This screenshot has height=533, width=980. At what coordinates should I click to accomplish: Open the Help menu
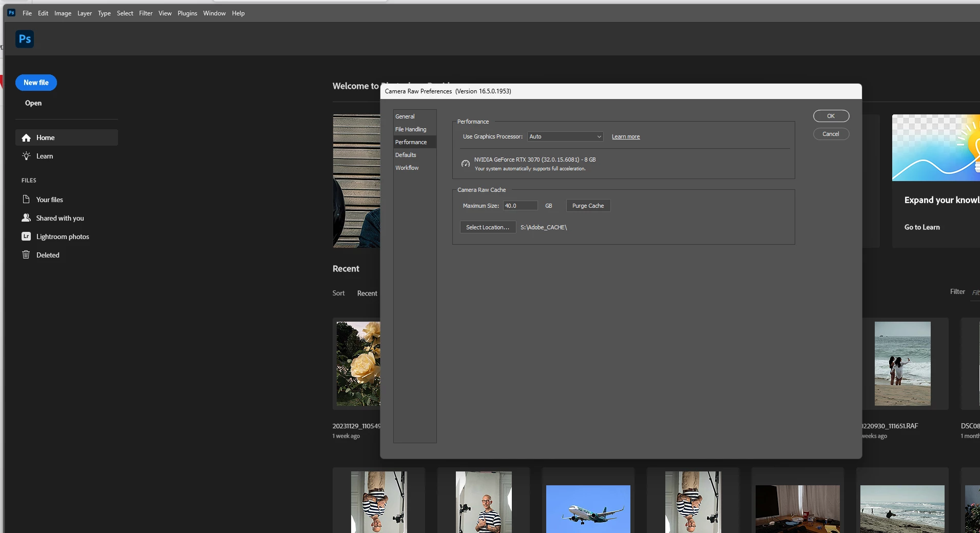click(x=238, y=13)
